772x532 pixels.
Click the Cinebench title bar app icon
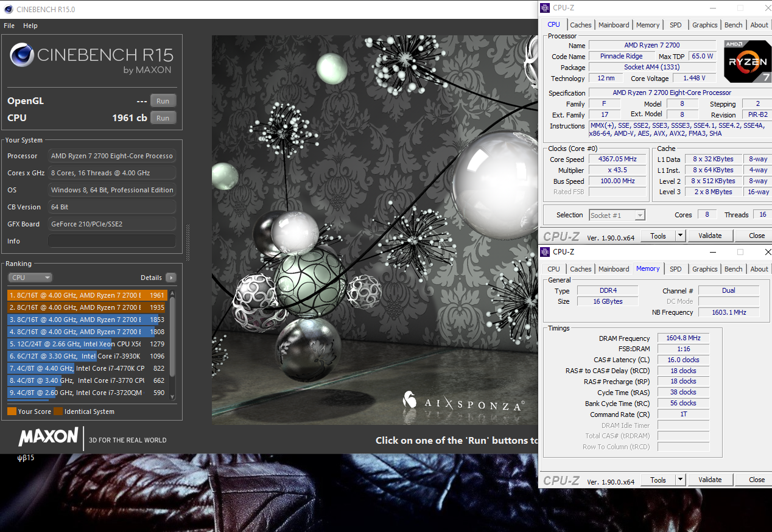point(9,9)
